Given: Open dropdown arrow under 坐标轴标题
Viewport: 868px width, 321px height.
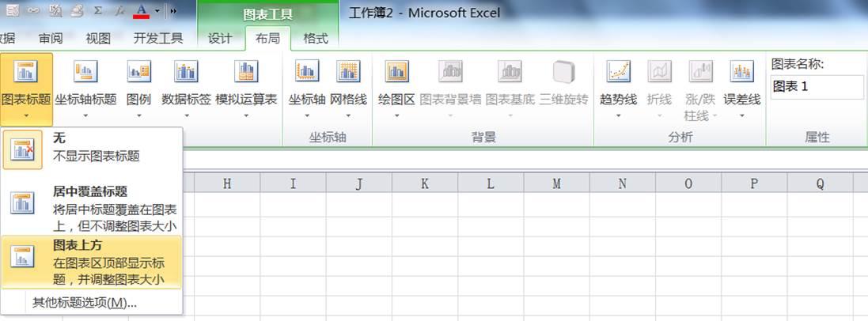Looking at the screenshot, I should [x=85, y=115].
